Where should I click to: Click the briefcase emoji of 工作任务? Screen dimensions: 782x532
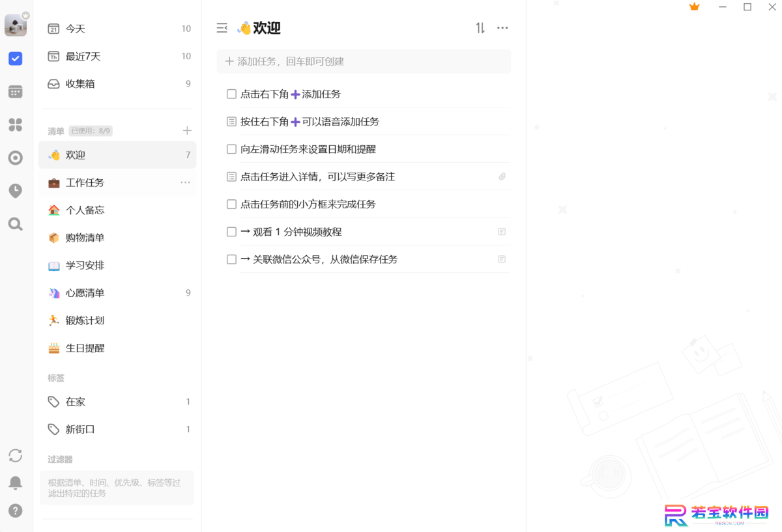tap(54, 183)
